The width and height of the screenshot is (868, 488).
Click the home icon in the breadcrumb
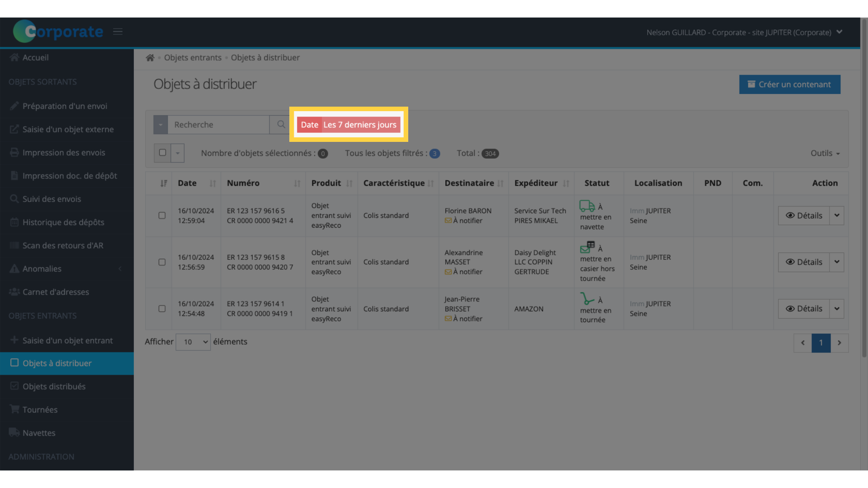(x=150, y=58)
